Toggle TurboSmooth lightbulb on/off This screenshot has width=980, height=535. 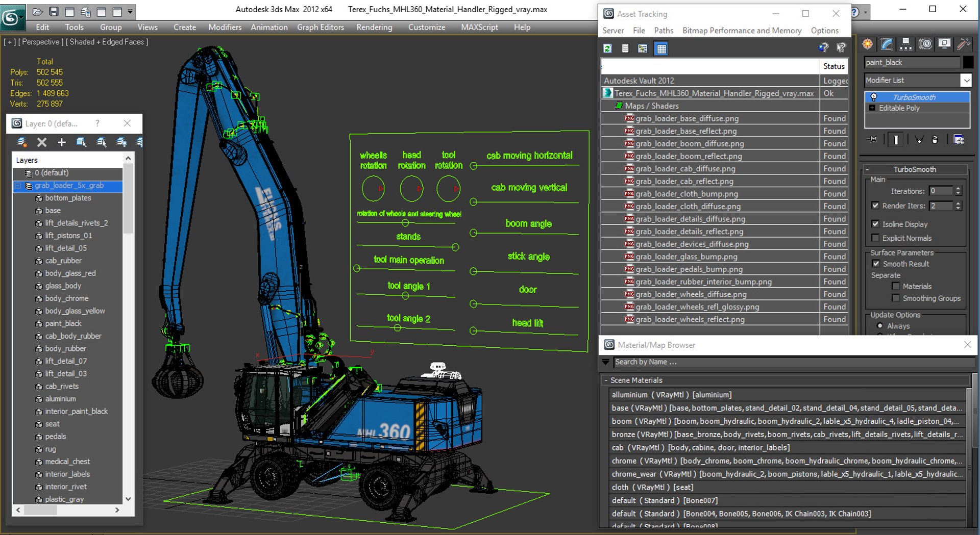[x=873, y=97]
